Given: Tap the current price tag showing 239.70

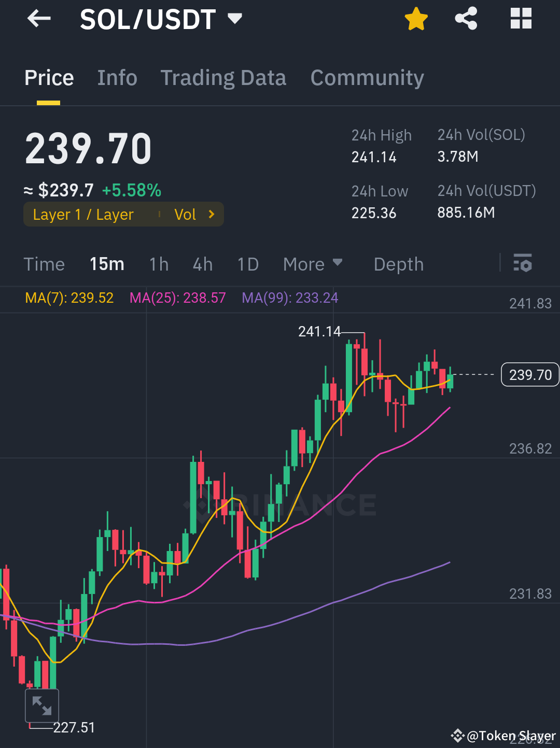Looking at the screenshot, I should point(530,374).
